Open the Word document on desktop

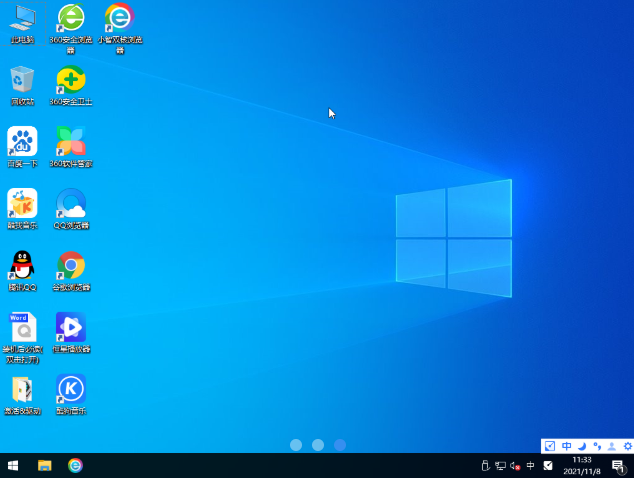[x=22, y=328]
